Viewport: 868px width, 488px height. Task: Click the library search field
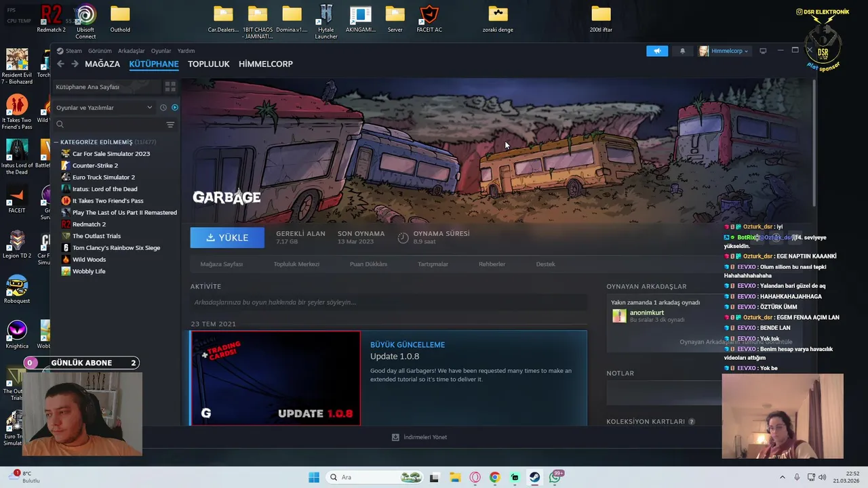108,125
